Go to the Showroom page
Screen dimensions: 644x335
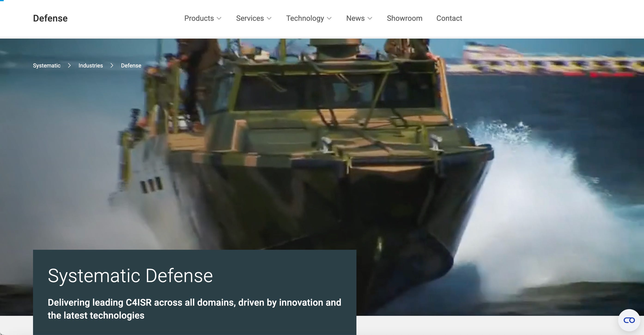[404, 18]
